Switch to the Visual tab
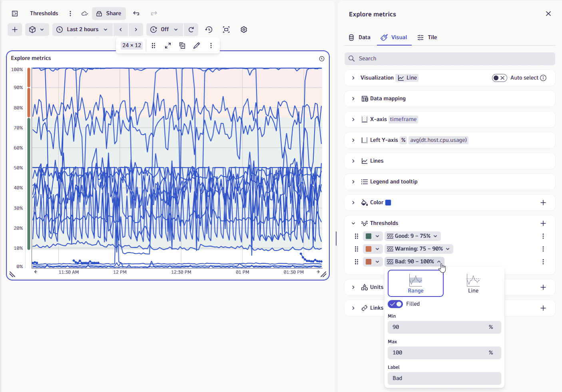The width and height of the screenshot is (562, 392). tap(394, 38)
